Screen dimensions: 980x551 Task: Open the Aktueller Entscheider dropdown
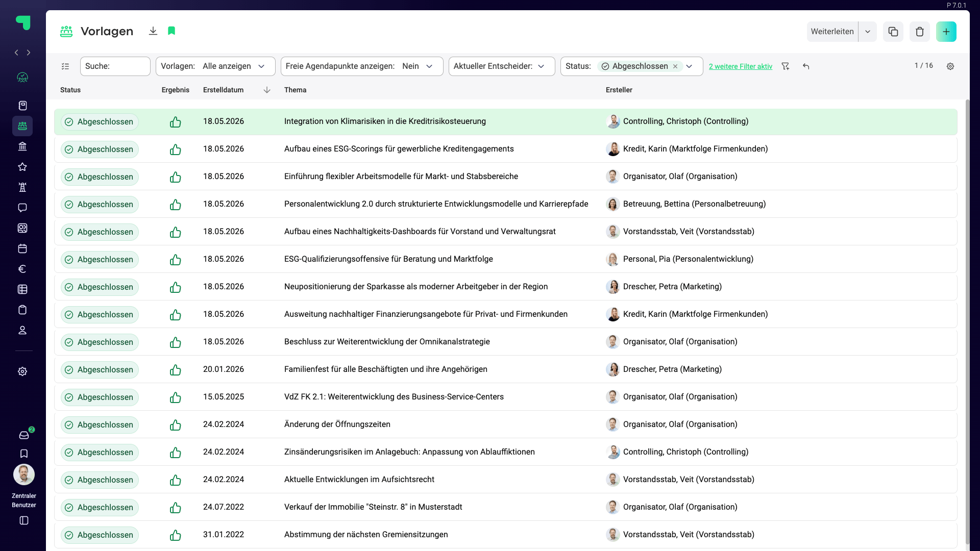point(502,66)
